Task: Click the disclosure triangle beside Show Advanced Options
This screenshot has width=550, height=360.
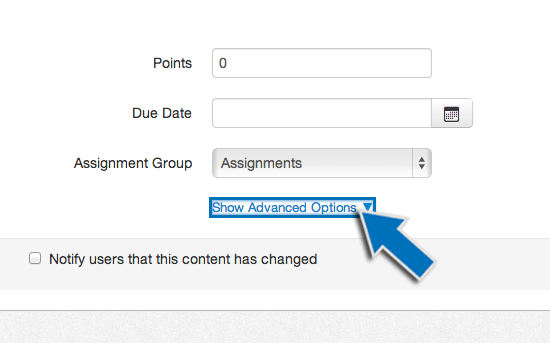Action: (367, 207)
